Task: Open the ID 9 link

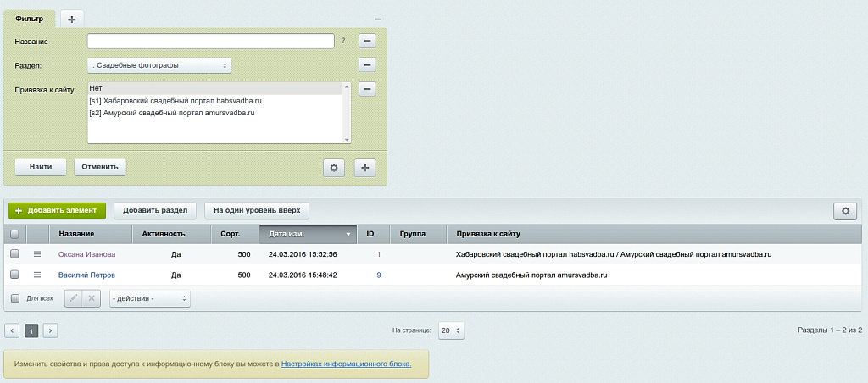Action: point(379,275)
